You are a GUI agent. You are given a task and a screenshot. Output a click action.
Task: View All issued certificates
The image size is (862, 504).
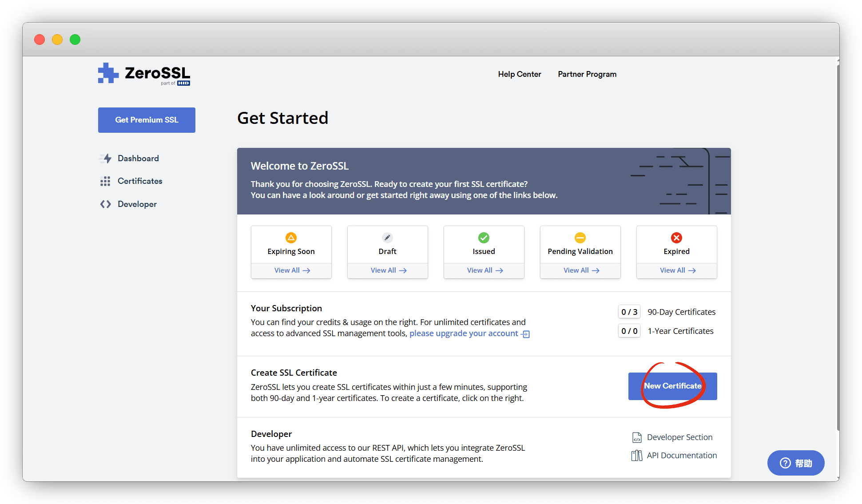(x=484, y=270)
